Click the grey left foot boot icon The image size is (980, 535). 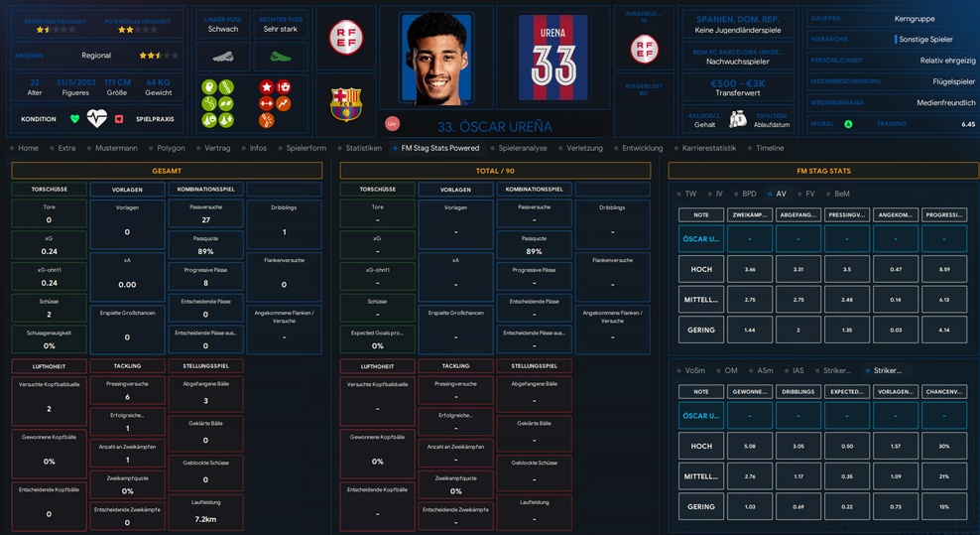click(x=224, y=59)
